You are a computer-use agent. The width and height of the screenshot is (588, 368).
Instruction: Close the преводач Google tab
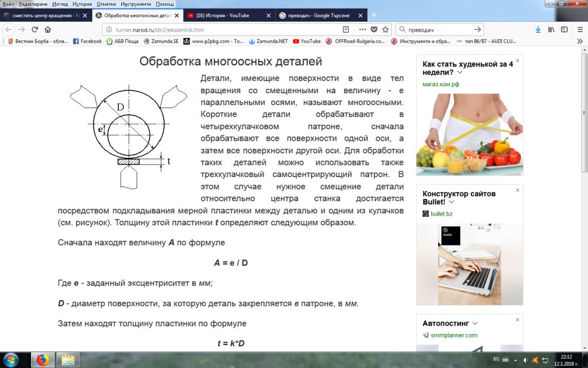tap(361, 16)
